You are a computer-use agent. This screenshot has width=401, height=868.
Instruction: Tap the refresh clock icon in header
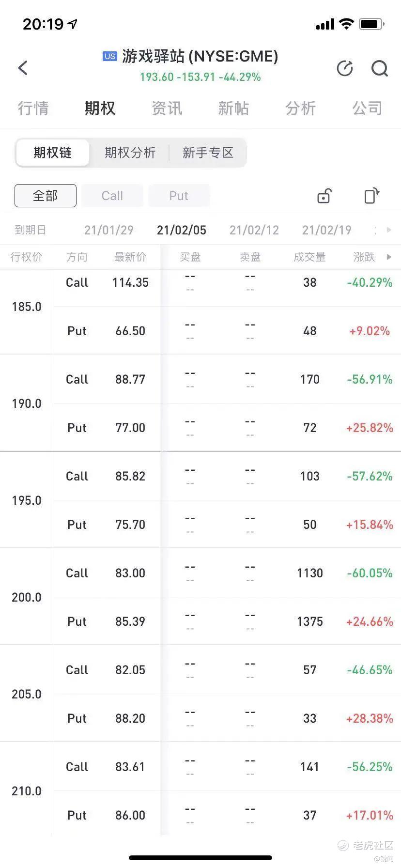[345, 68]
